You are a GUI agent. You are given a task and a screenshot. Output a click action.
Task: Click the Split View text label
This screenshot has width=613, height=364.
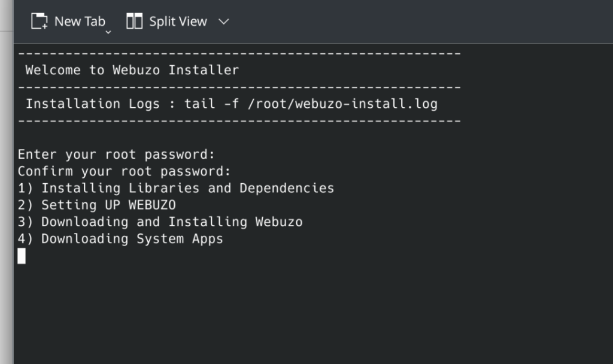(178, 22)
